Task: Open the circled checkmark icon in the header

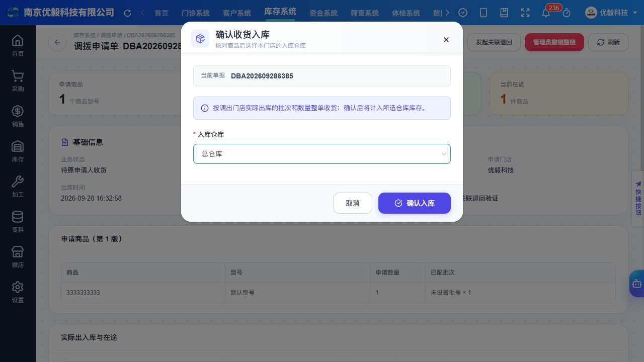Action: click(x=463, y=13)
